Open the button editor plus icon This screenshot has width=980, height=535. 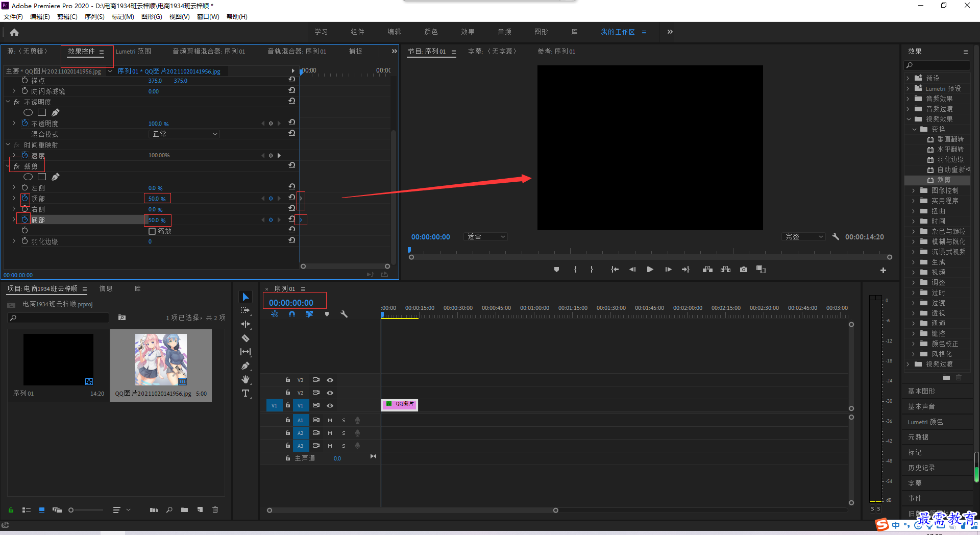[x=883, y=270]
